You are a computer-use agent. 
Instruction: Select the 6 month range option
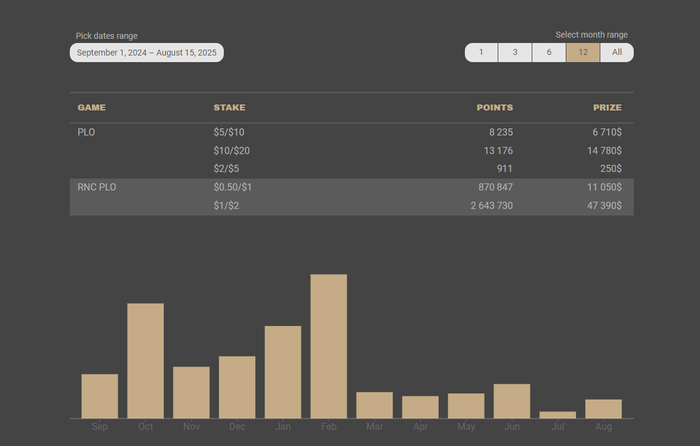coord(549,53)
